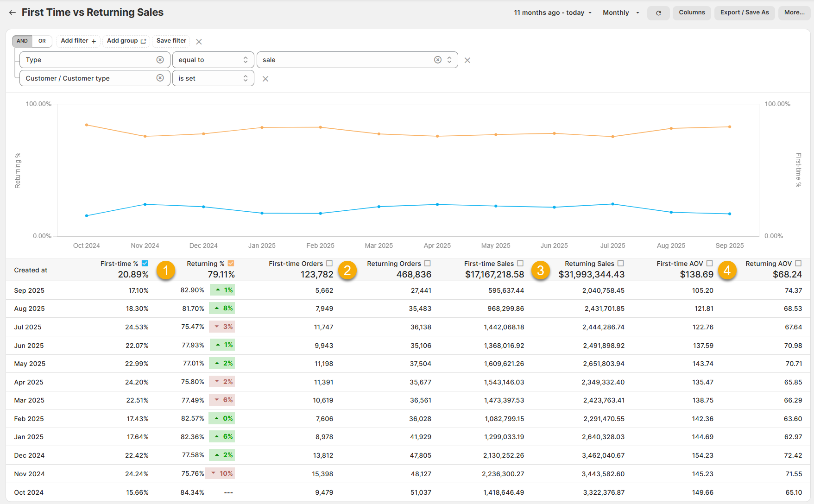Screen dimensions: 814x504
Task: Click the Add filter button
Action: point(78,41)
